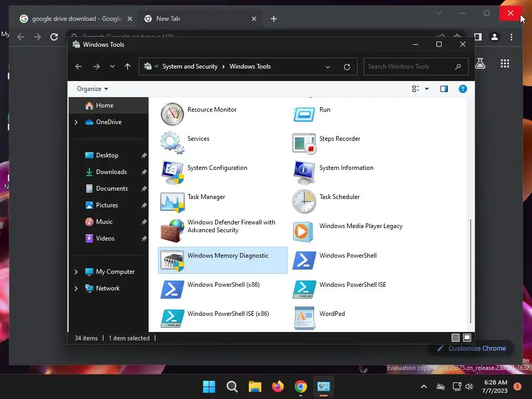Select Windows PowerShell ISE (x86) icon
This screenshot has height=399, width=532.
pyautogui.click(x=172, y=318)
